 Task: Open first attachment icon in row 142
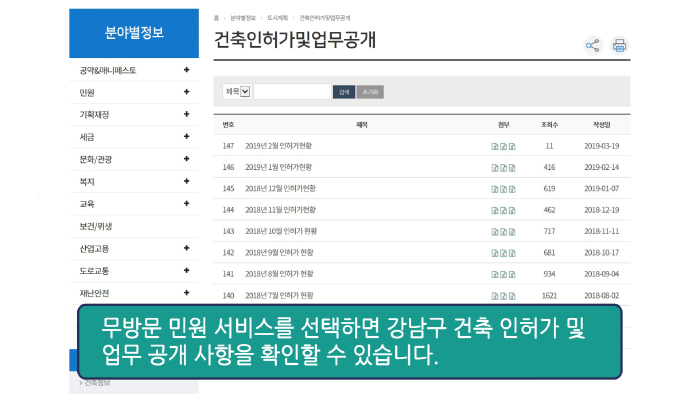pyautogui.click(x=495, y=253)
